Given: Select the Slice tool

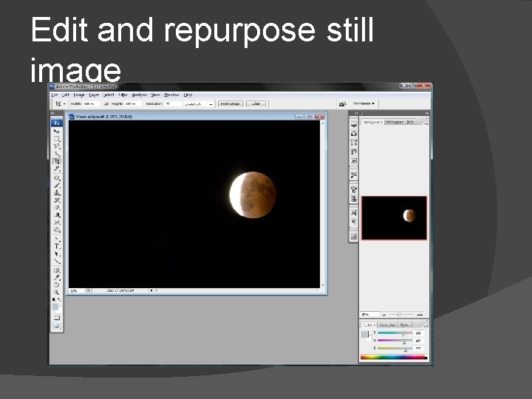Looking at the screenshot, I should (57, 168).
